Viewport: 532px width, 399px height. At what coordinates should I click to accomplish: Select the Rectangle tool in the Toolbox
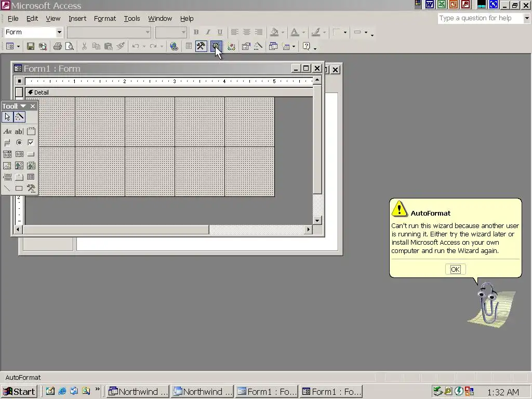[19, 188]
